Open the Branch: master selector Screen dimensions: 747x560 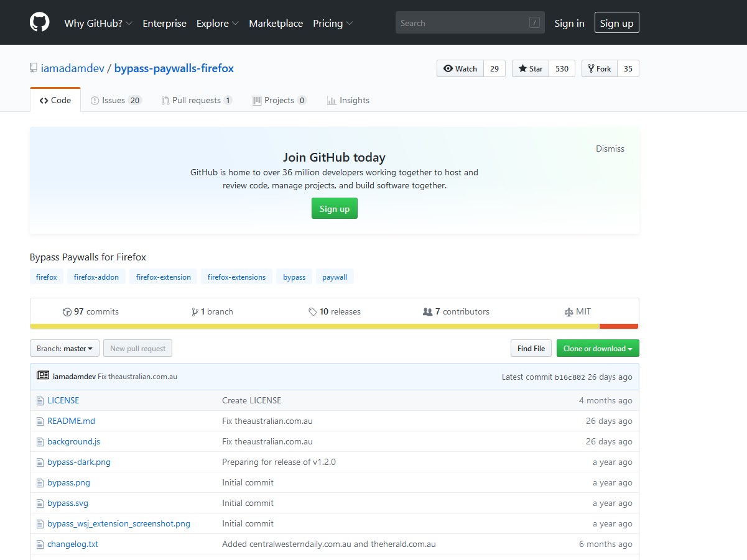[x=65, y=349]
